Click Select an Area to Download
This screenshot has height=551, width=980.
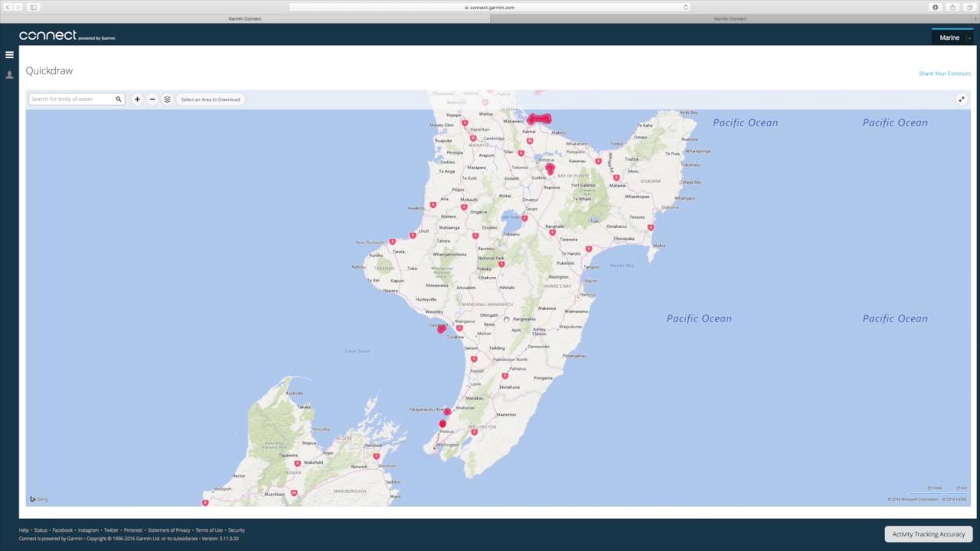tap(211, 99)
